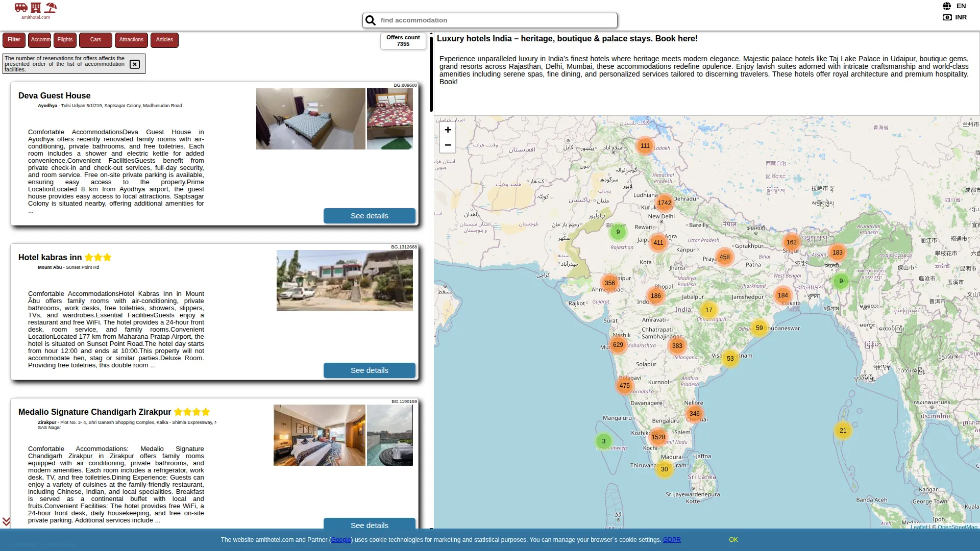Click offer code BG.809600
The image size is (980, 551).
405,85
